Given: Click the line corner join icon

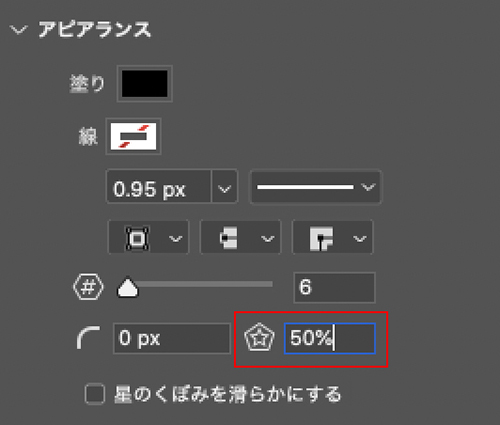Looking at the screenshot, I should coord(321,238).
